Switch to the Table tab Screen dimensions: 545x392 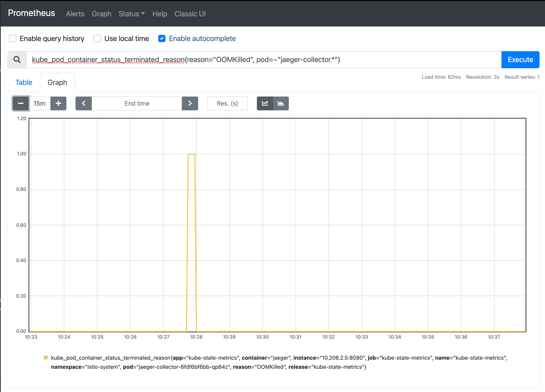(x=23, y=82)
